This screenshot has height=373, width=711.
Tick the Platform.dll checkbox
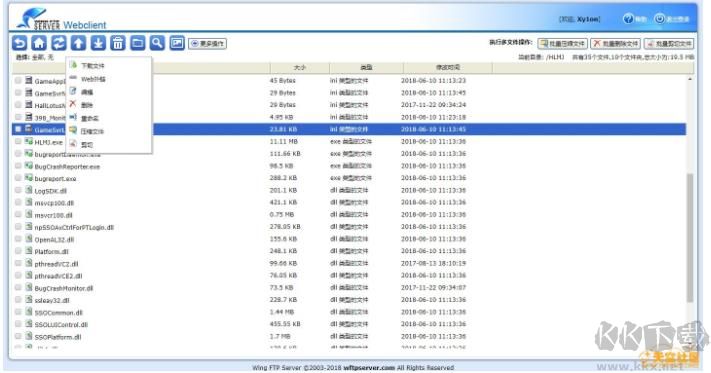click(18, 251)
